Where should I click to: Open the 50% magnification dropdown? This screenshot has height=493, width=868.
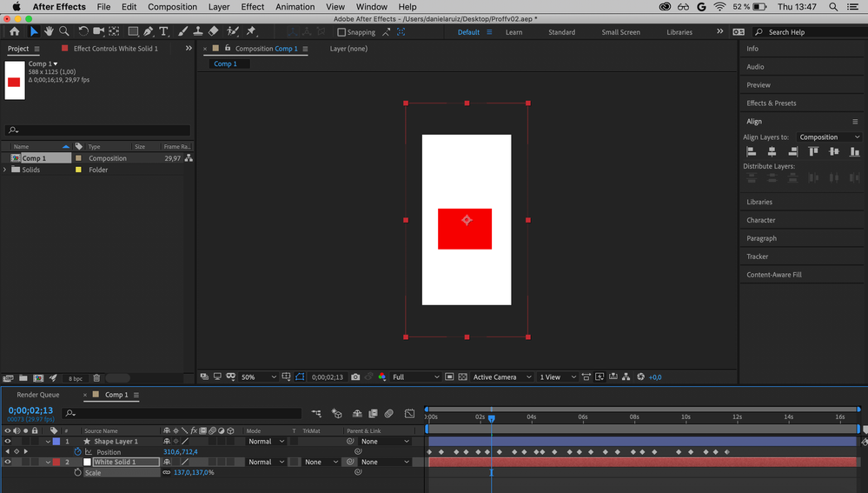258,377
